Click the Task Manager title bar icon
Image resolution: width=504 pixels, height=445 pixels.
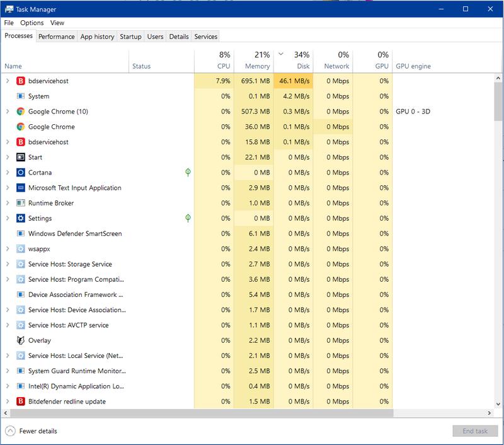pos(9,9)
